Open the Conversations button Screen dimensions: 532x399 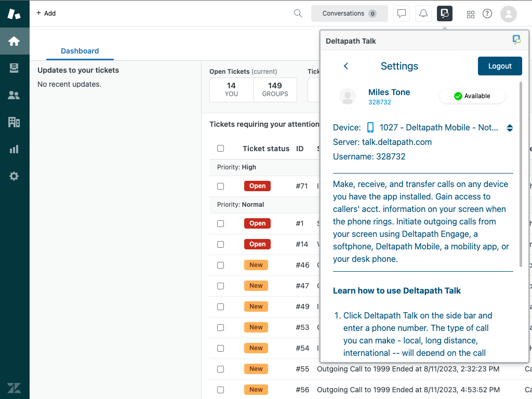click(349, 14)
